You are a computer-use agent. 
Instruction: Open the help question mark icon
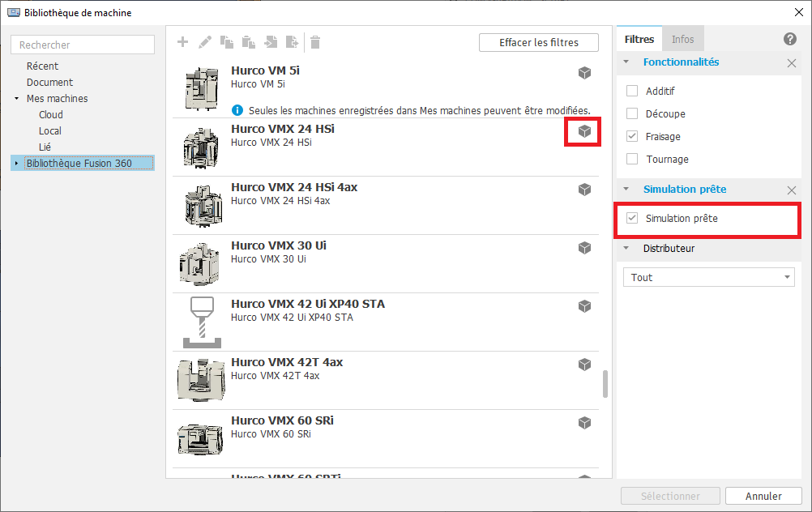[x=790, y=39]
